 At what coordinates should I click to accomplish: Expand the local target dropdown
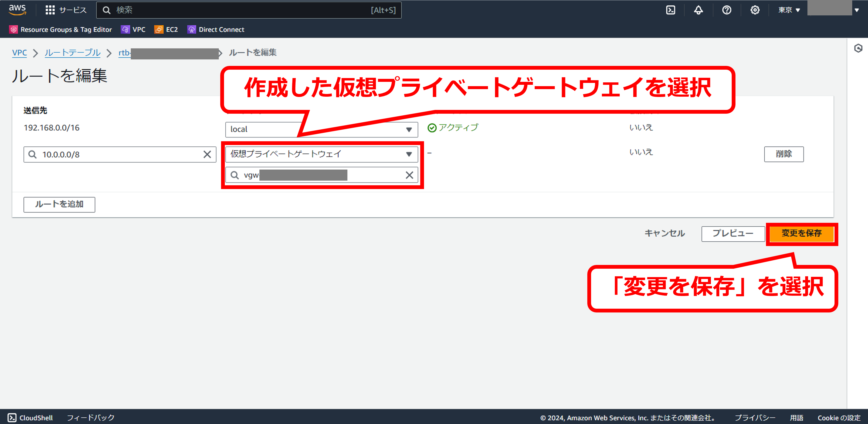tap(409, 129)
